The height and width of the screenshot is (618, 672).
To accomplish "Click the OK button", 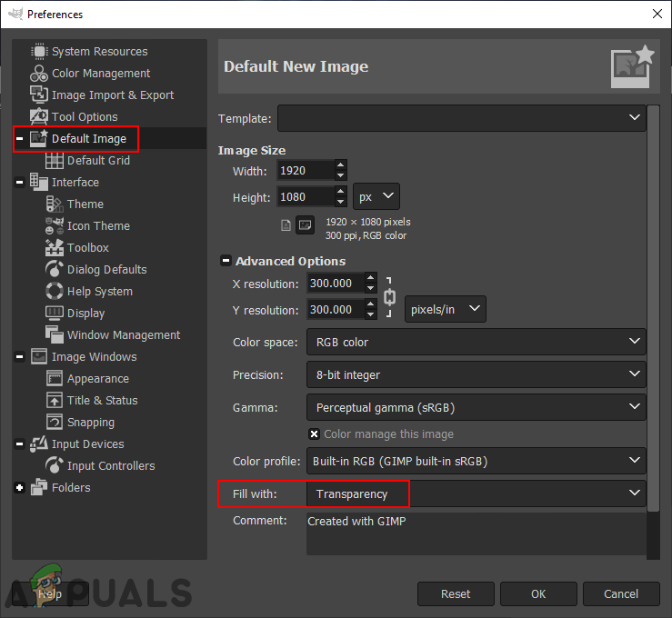I will coord(538,594).
